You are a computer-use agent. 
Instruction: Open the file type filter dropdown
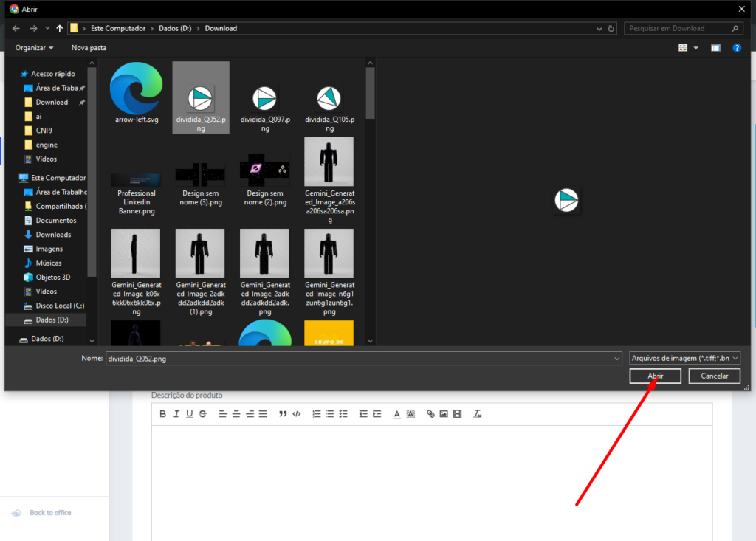click(684, 358)
